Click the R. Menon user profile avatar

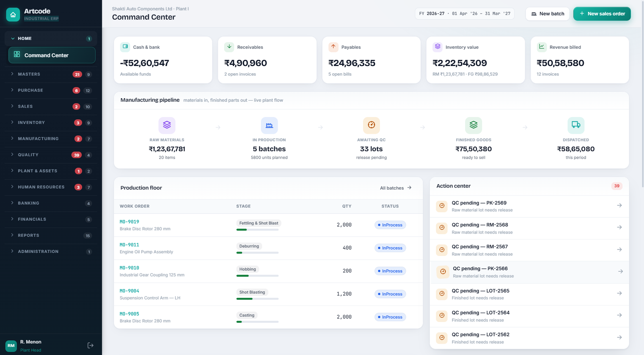pyautogui.click(x=11, y=346)
